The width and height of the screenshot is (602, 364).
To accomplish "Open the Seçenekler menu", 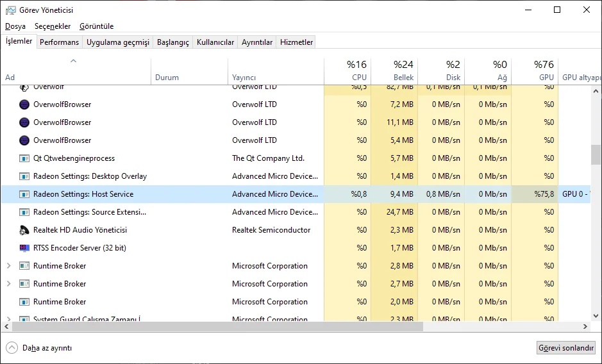I will click(53, 26).
